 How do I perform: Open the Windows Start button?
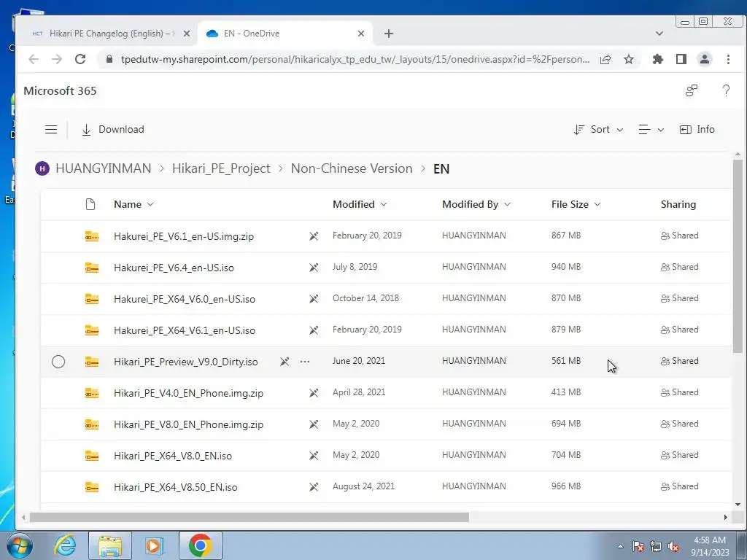click(x=20, y=545)
